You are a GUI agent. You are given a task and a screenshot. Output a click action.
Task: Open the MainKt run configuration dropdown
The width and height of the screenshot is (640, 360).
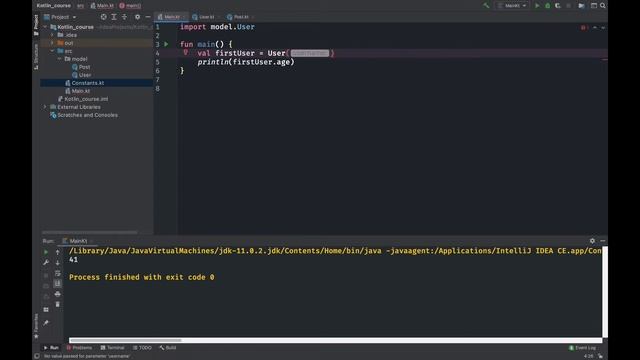512,6
